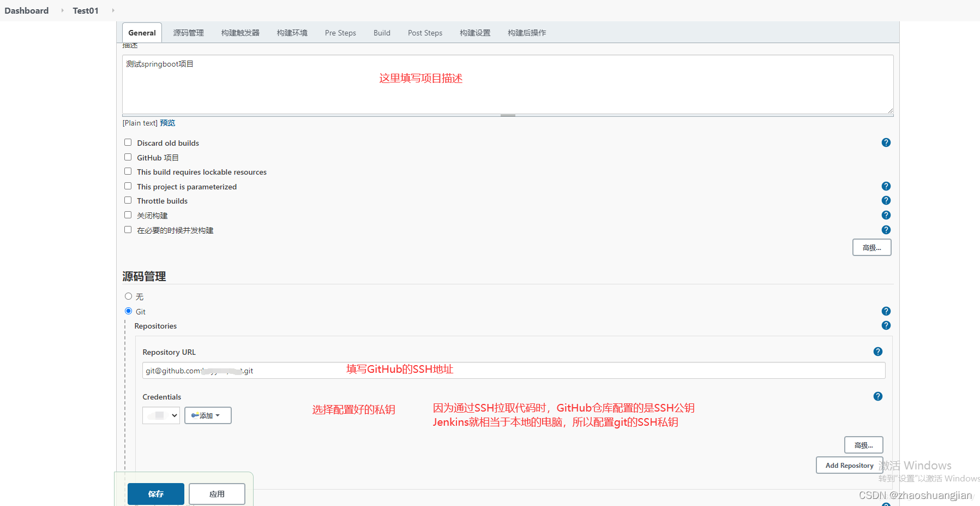Enable the Discard old builds checkbox
This screenshot has width=980, height=506.
click(128, 142)
